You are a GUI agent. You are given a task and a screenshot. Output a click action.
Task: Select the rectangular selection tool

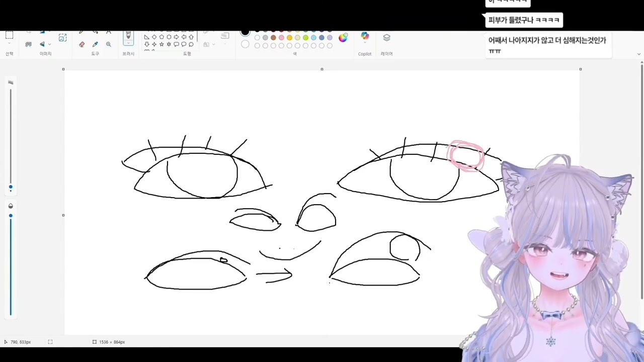click(9, 35)
